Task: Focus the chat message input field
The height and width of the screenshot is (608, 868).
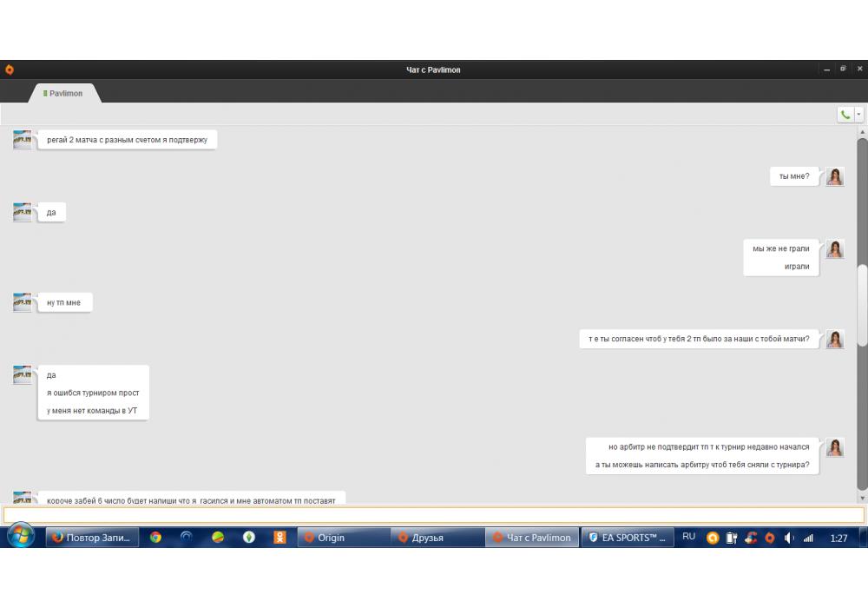Action: 433,514
